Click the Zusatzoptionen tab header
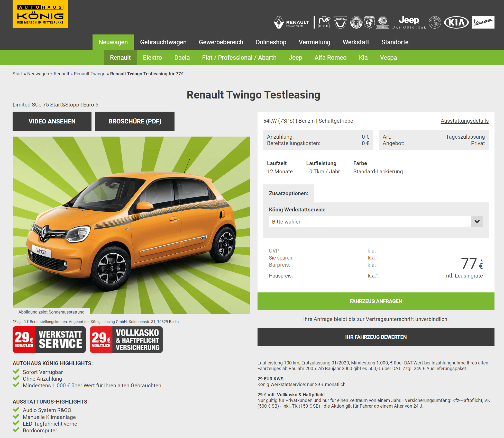The image size is (504, 438). point(288,193)
